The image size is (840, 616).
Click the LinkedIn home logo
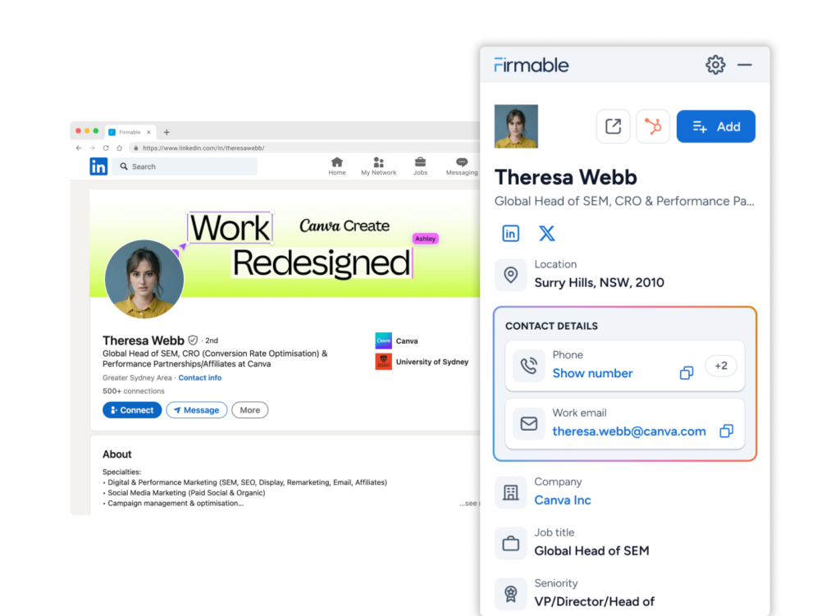click(98, 167)
